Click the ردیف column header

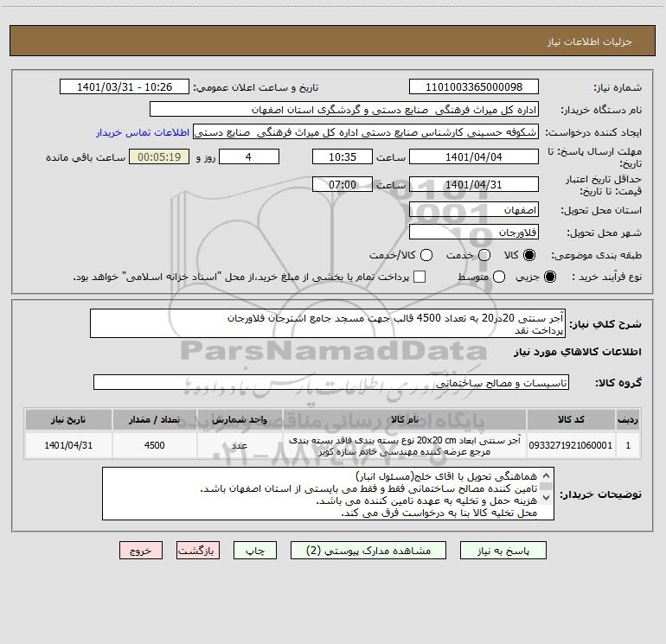point(628,420)
